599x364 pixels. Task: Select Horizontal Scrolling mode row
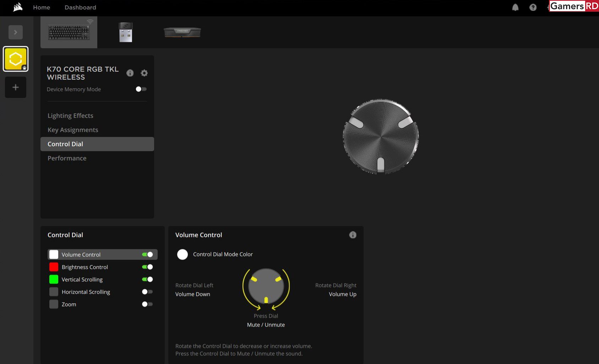pyautogui.click(x=103, y=292)
